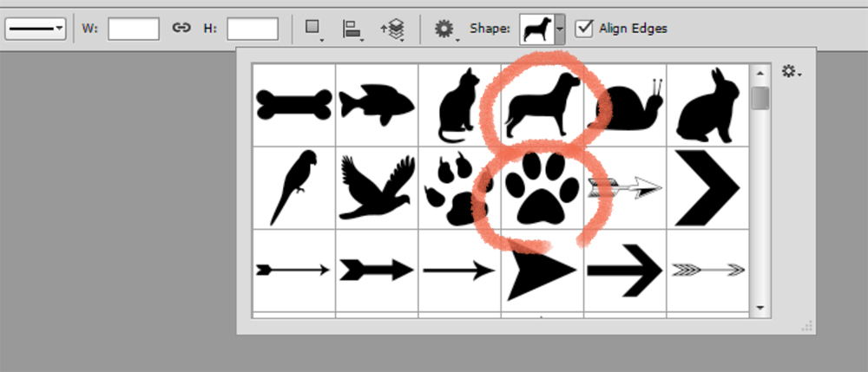Select the snail custom shape
Image resolution: width=868 pixels, height=372 pixels.
click(x=625, y=105)
